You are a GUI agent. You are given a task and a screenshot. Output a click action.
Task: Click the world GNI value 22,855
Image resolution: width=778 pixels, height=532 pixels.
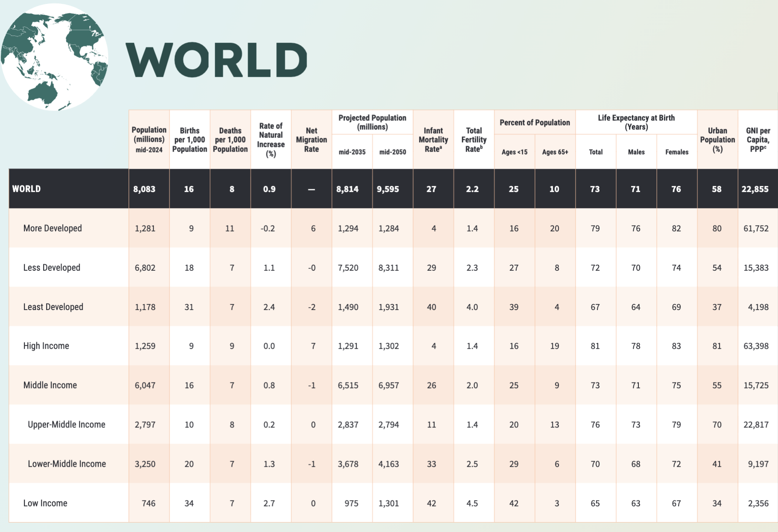pyautogui.click(x=755, y=189)
